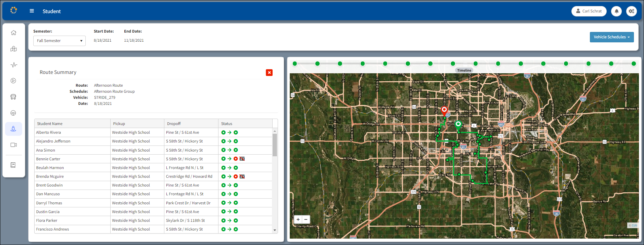Sort by the Student Name column header
This screenshot has width=644, height=245.
pyautogui.click(x=50, y=124)
